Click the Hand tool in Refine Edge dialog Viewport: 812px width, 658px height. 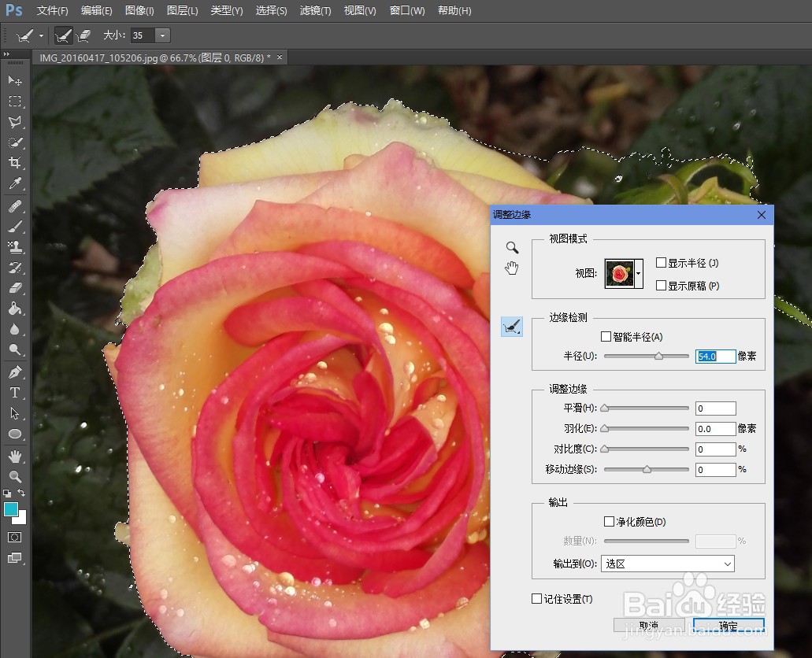[512, 268]
